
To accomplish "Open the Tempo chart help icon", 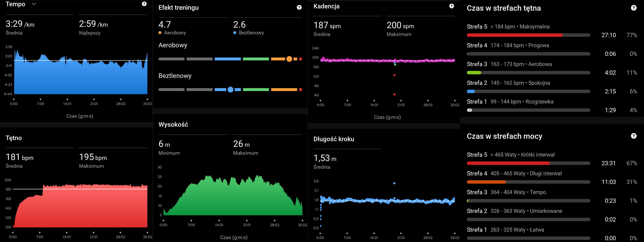I will [144, 4].
